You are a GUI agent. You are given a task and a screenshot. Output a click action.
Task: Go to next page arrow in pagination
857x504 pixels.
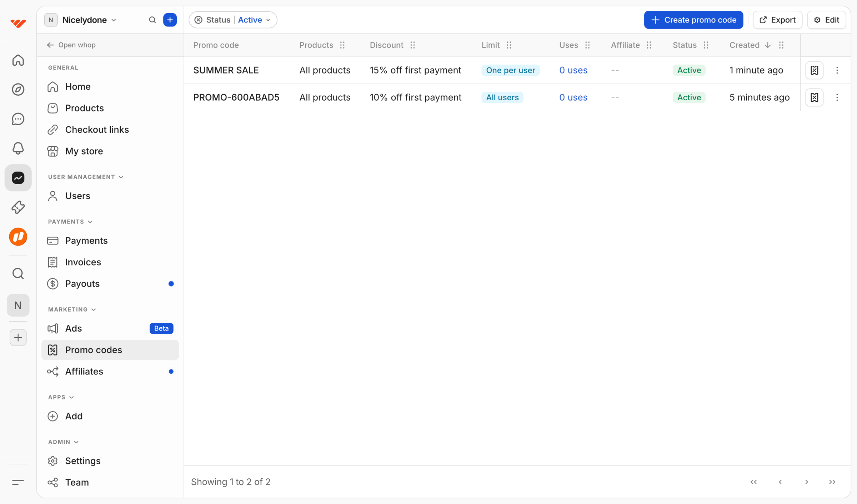[x=807, y=482]
